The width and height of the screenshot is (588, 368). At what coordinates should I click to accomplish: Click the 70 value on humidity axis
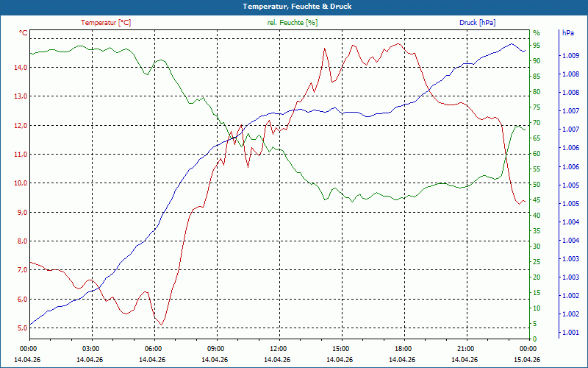pos(537,123)
